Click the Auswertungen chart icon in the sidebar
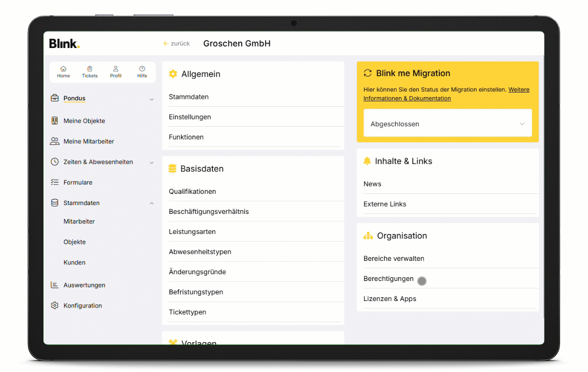Image resolution: width=588 pixels, height=372 pixels. [55, 285]
